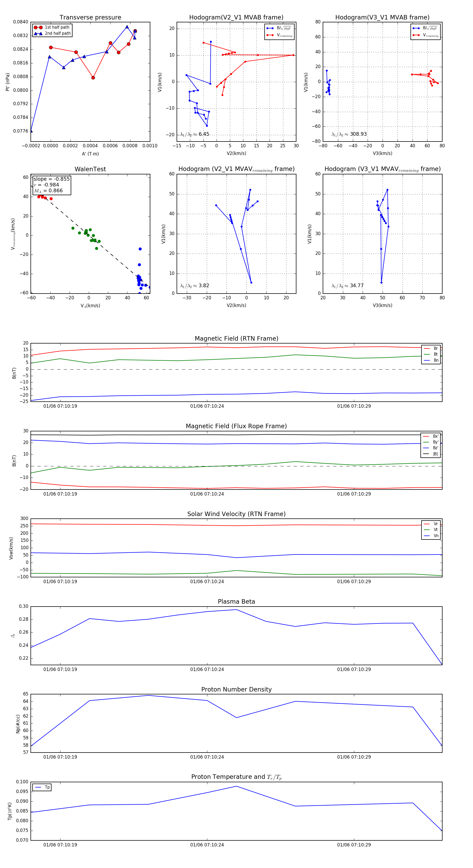Screen dimensions: 473x868
Task: Click the "Transverse pressure" plot title
Action: point(90,18)
